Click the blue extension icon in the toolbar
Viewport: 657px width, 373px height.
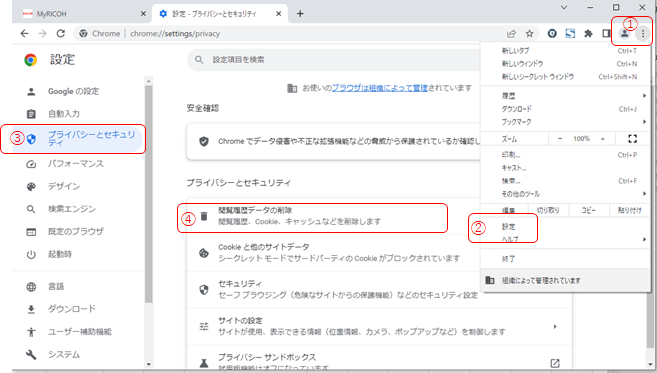pos(570,34)
